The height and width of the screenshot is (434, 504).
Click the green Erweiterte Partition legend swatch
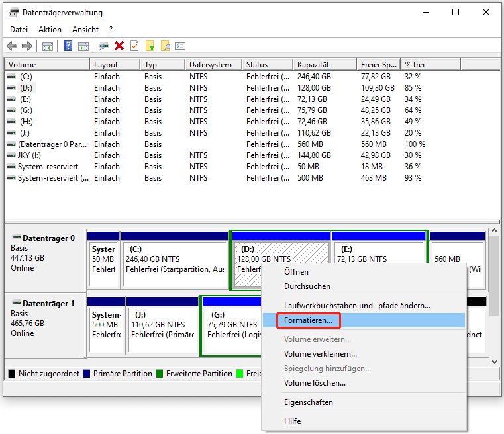point(160,374)
